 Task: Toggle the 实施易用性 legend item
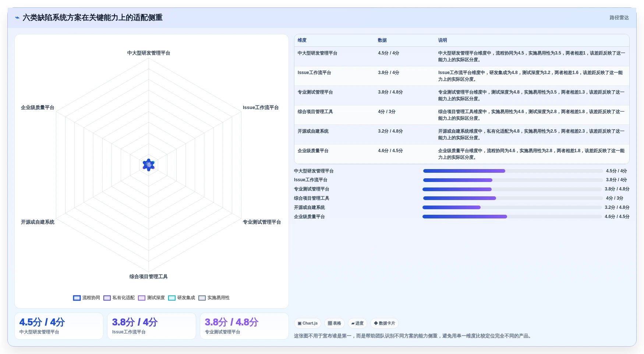tap(214, 298)
